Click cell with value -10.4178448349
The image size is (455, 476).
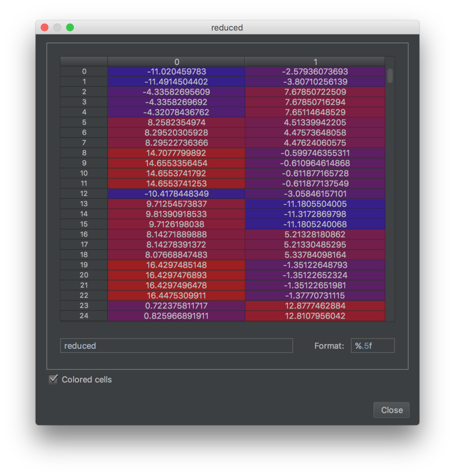coord(176,194)
